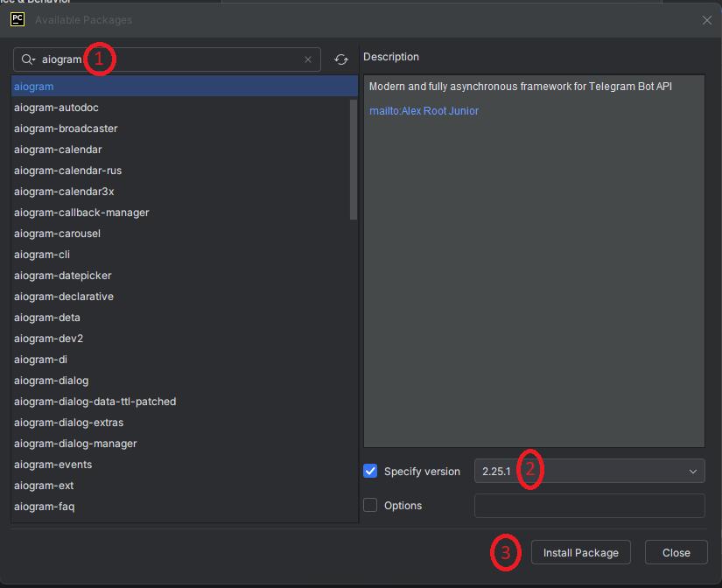Screen dimensions: 722x588
Task: Pick the aiogram-datepicker package
Action: tap(62, 276)
